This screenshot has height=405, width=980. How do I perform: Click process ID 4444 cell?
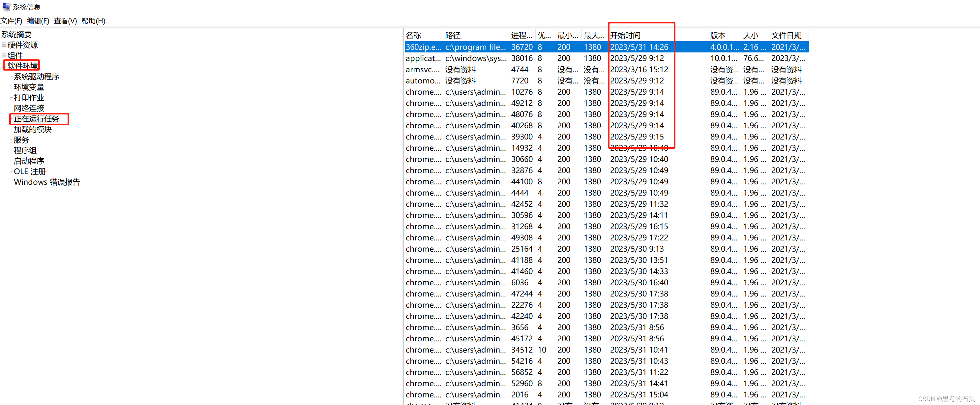pos(520,193)
